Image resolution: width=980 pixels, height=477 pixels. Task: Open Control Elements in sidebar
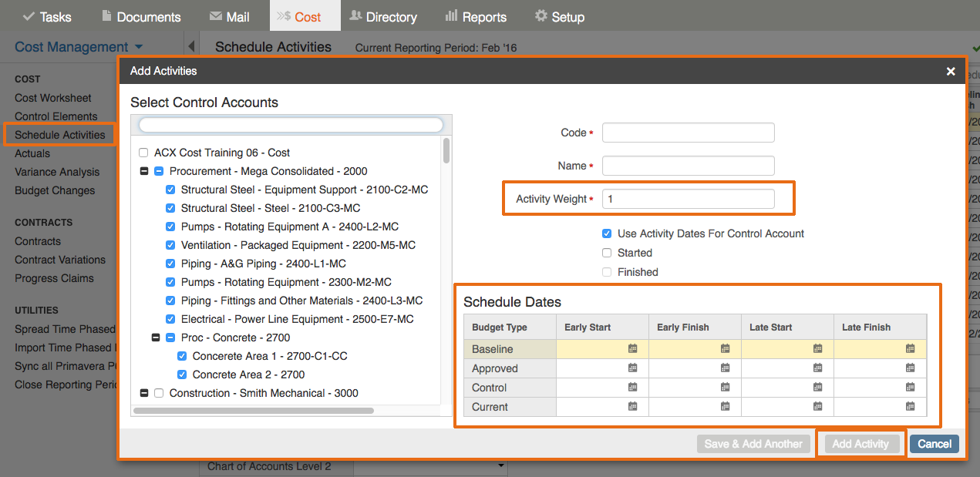tap(56, 116)
